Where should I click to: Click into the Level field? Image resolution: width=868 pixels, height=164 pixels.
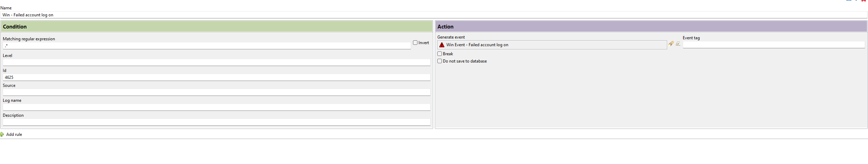coord(217,63)
